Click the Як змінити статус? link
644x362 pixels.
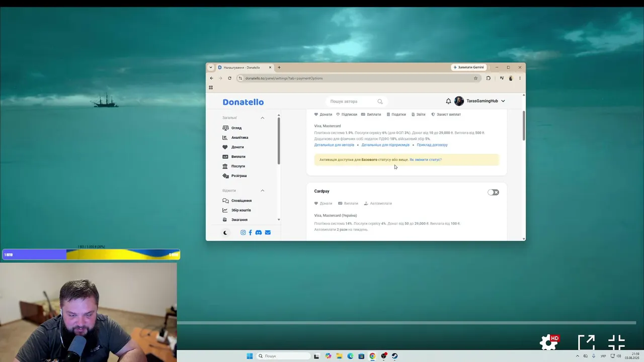(x=426, y=159)
